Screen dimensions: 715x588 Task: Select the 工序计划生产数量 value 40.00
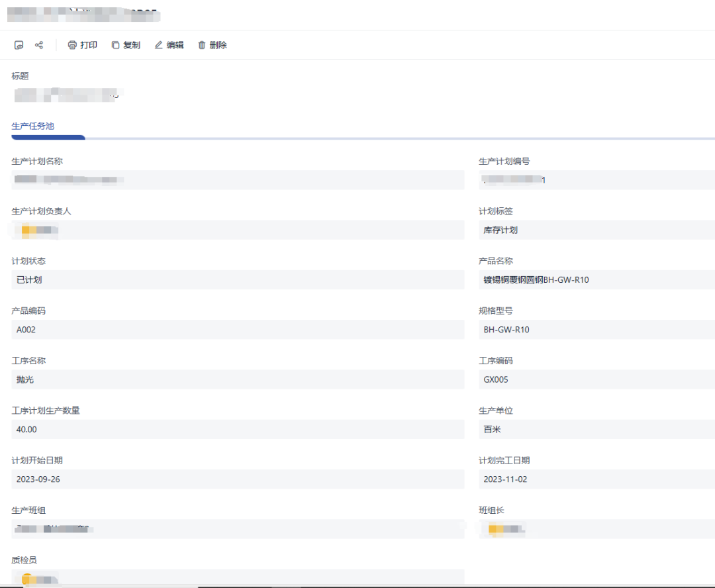pyautogui.click(x=238, y=429)
